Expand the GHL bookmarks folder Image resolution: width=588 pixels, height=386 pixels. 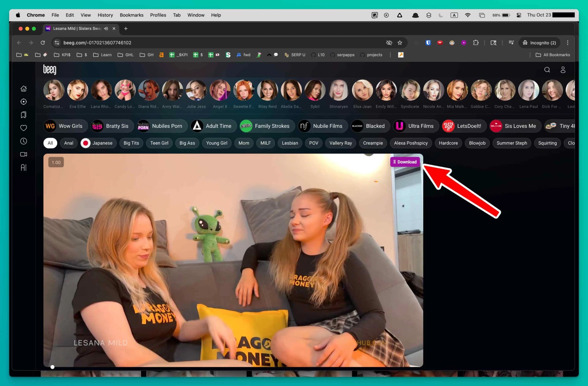pyautogui.click(x=125, y=55)
